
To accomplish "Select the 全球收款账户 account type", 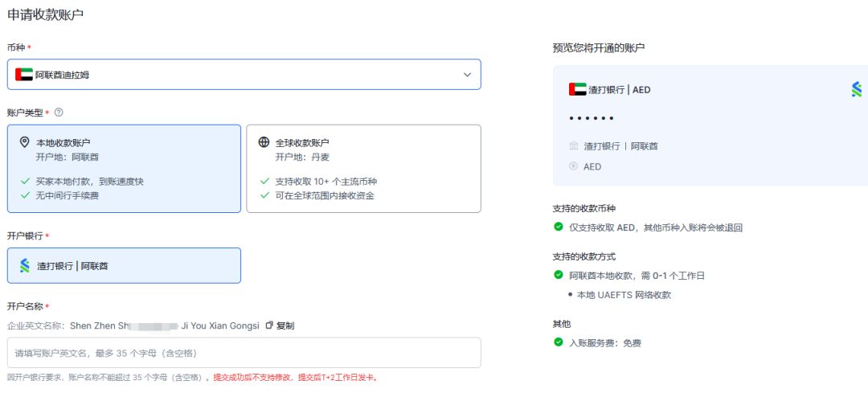I will 363,168.
